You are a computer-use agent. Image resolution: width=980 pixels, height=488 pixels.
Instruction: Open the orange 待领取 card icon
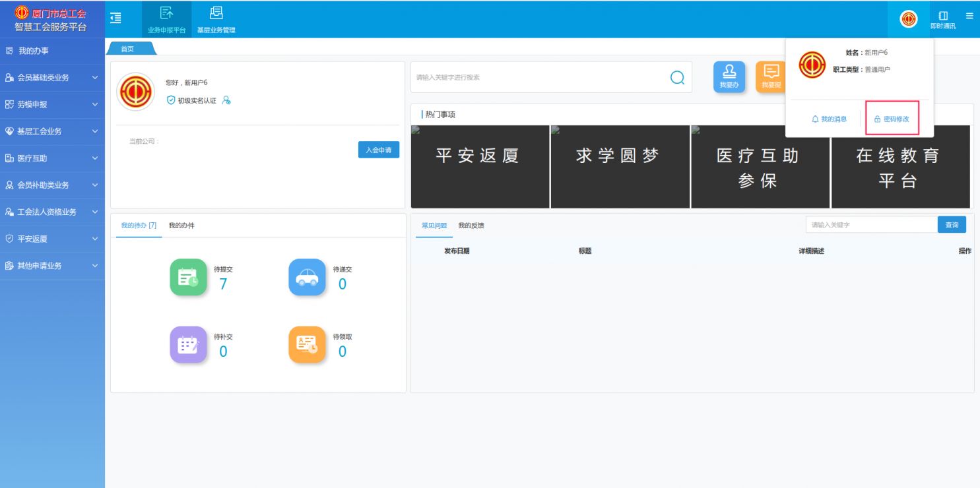307,344
